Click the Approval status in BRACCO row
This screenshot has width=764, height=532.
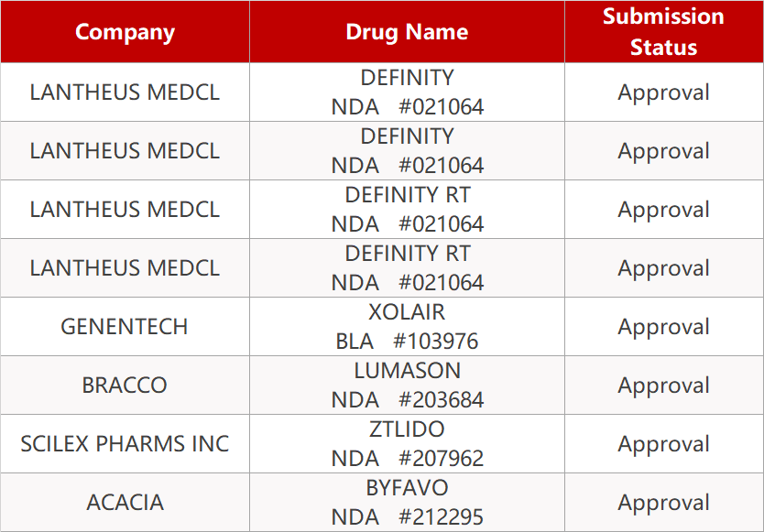click(x=663, y=385)
